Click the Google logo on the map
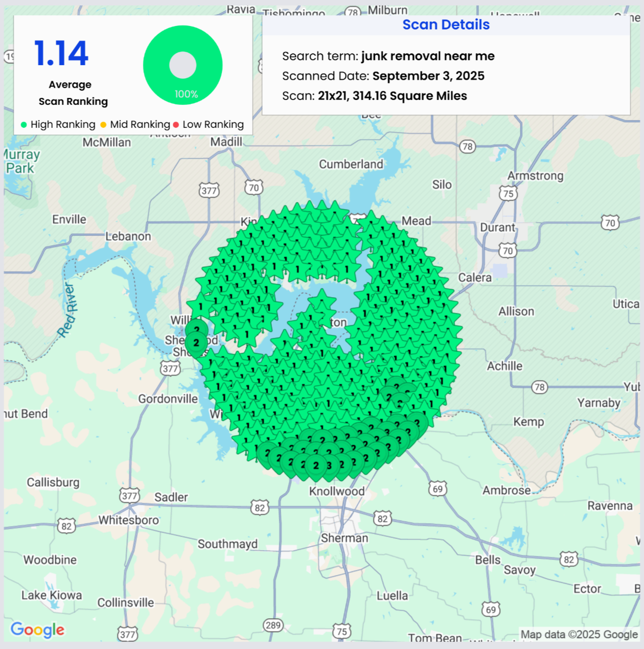Viewport: 644px width, 649px height. click(x=38, y=629)
